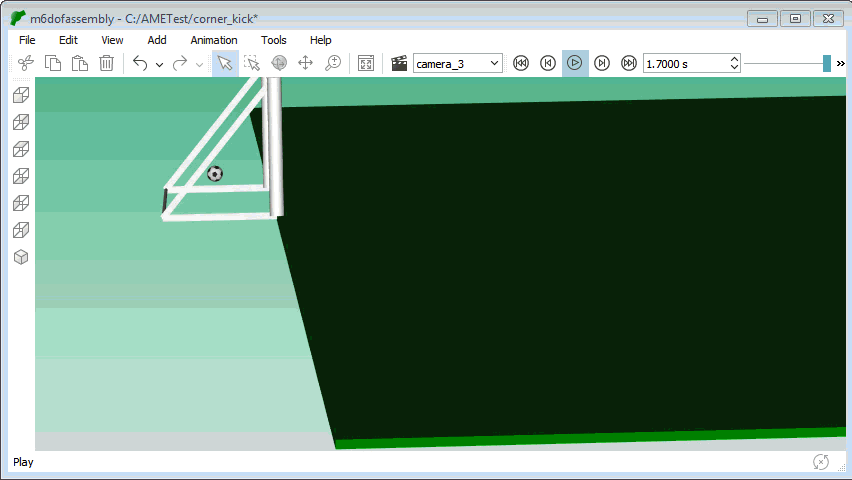Viewport: 852px width, 480px height.
Task: Click the Redo arrow icon
Action: [180, 63]
